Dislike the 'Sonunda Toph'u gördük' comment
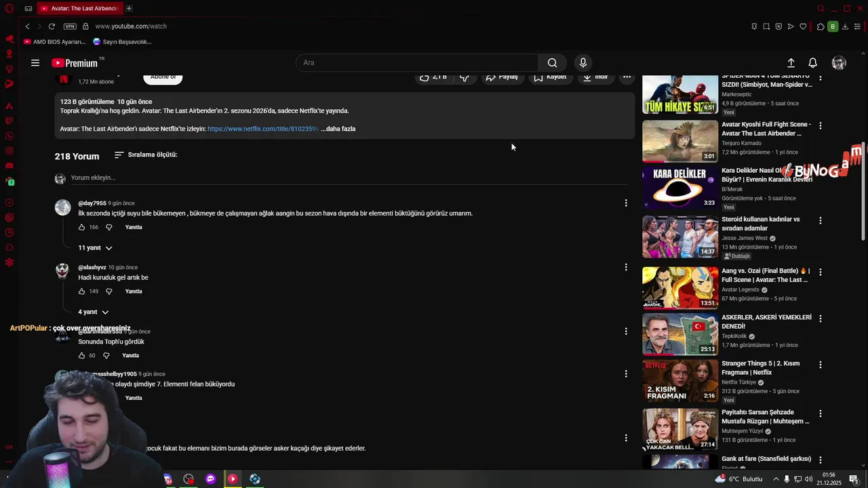This screenshot has height=488, width=868. pyautogui.click(x=106, y=355)
